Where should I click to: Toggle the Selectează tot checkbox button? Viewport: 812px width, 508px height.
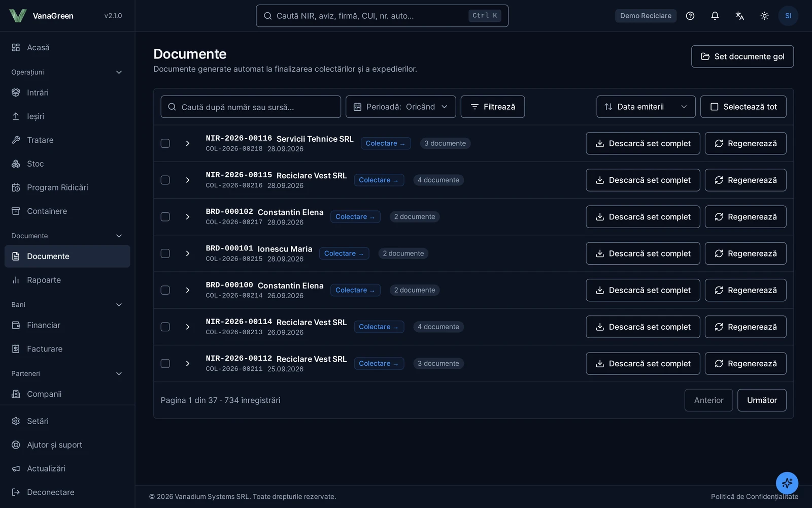[x=743, y=107]
